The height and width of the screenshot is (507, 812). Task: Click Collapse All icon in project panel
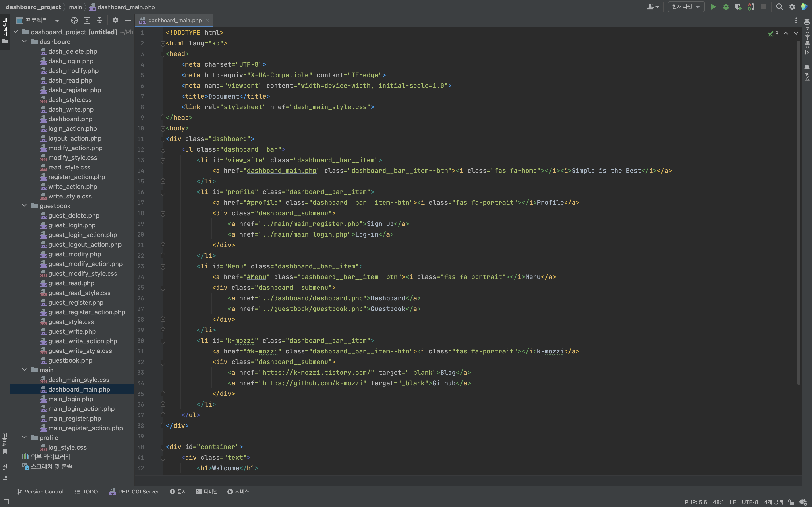(100, 21)
